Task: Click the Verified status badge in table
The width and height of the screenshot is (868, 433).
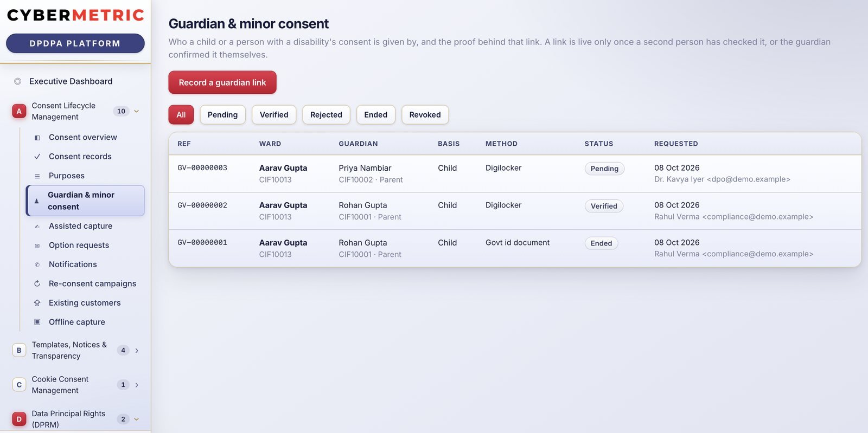Action: (604, 206)
